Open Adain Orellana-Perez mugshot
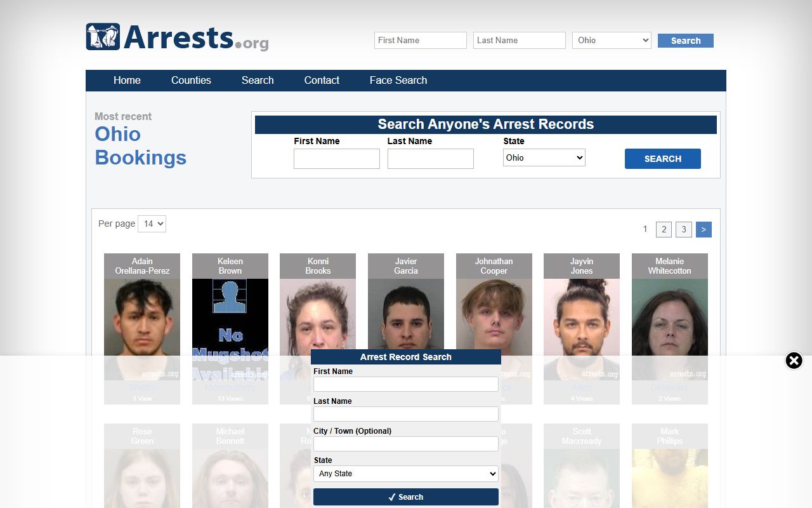This screenshot has width=812, height=508. point(142,329)
